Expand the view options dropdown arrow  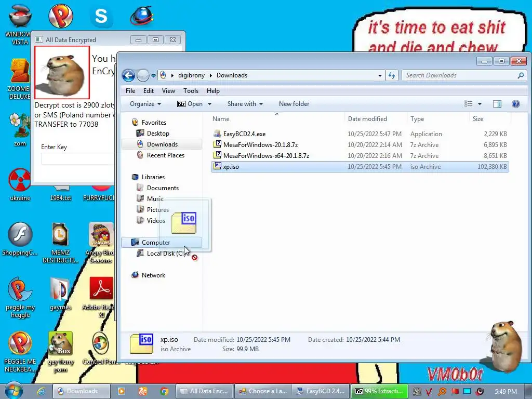tap(480, 104)
